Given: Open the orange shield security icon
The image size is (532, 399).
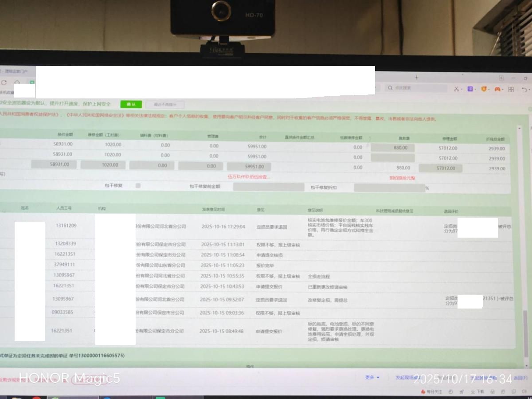Looking at the screenshot, I should click(x=484, y=89).
